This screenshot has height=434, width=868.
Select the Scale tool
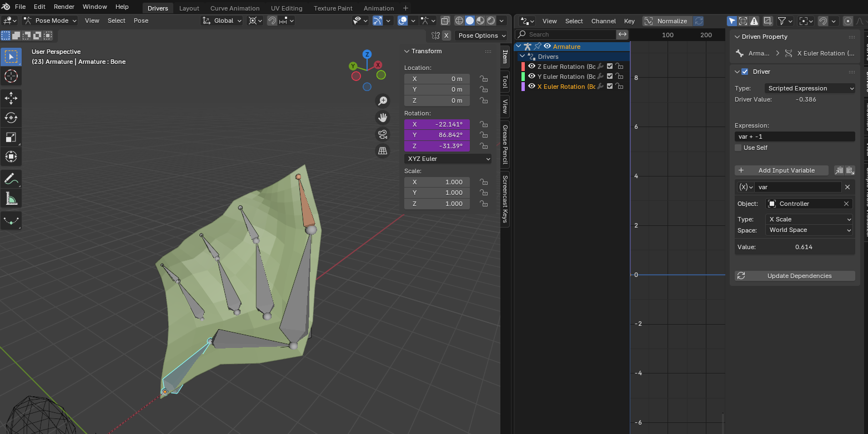coord(11,137)
